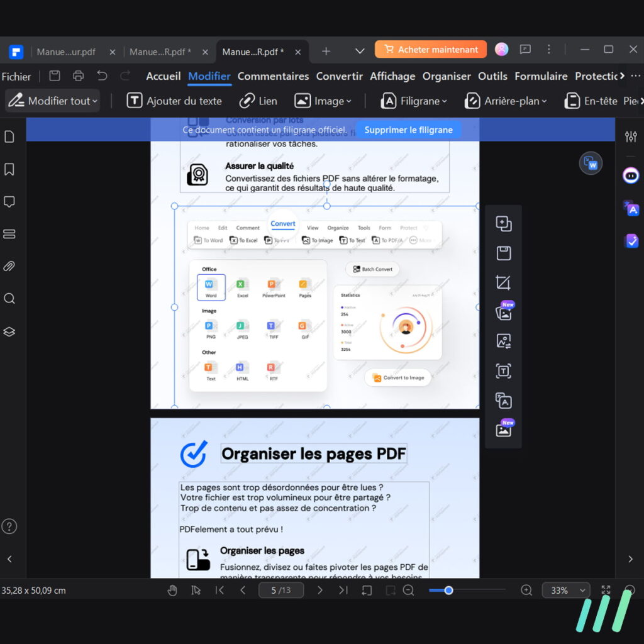The image size is (644, 644).
Task: Switch to the Convertir tab
Action: click(x=339, y=76)
